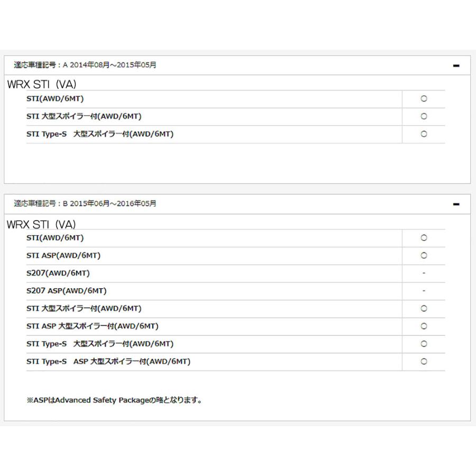Image resolution: width=476 pixels, height=476 pixels.
Task: Click circle mark for STI ASP(AWD/6MT)
Action: 424,255
